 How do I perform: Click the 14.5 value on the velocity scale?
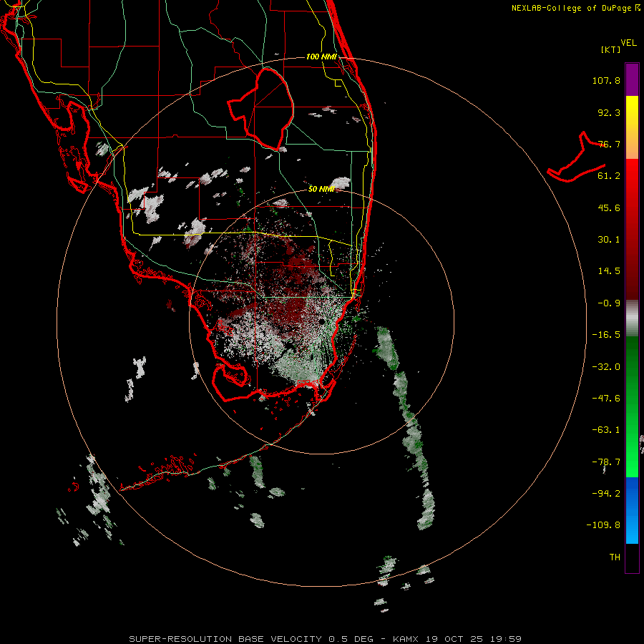tap(609, 271)
